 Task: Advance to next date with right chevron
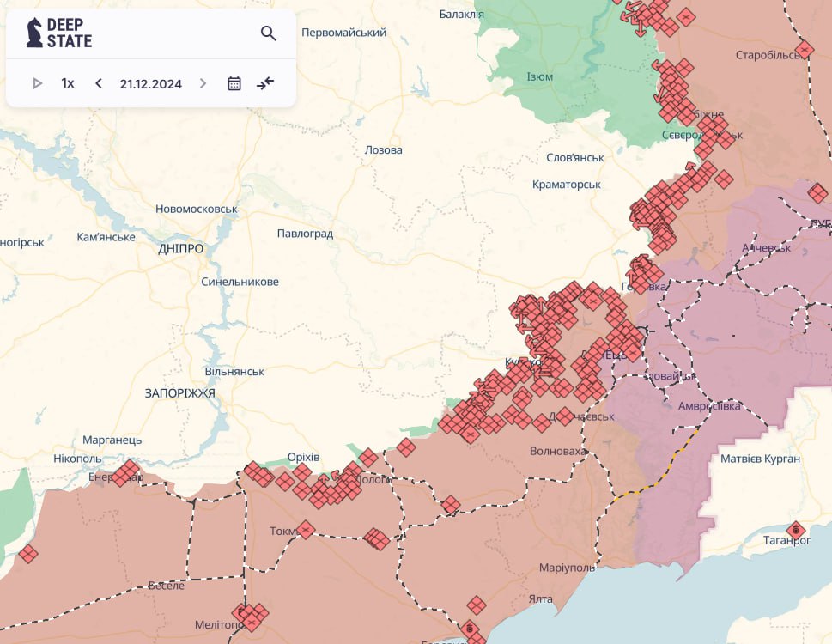(203, 83)
